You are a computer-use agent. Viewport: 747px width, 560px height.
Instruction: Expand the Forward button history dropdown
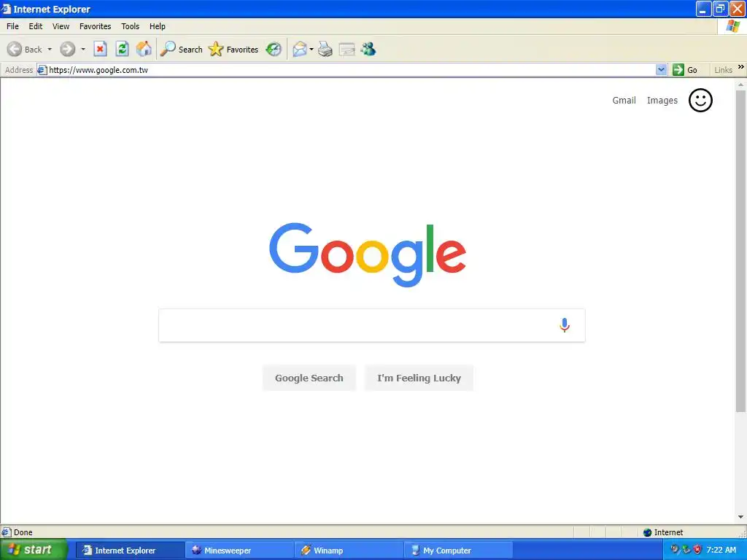click(x=83, y=49)
